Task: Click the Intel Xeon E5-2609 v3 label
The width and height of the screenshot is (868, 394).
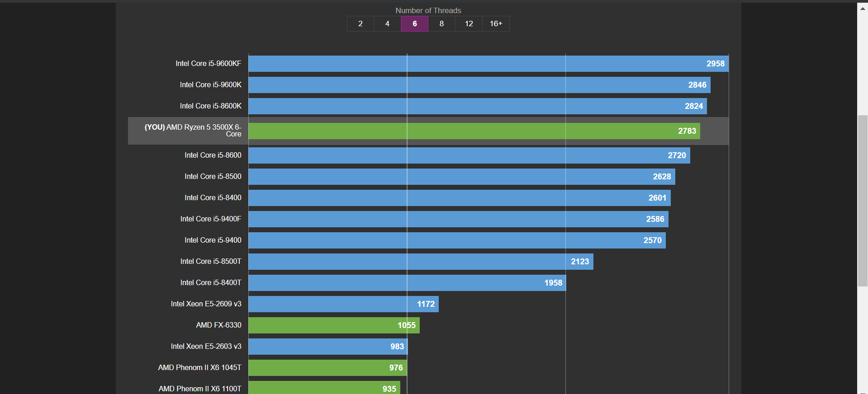Action: pyautogui.click(x=206, y=304)
